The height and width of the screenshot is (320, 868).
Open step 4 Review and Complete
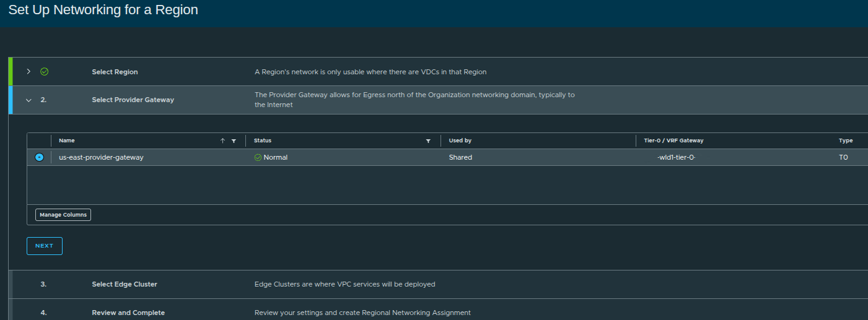pos(128,313)
